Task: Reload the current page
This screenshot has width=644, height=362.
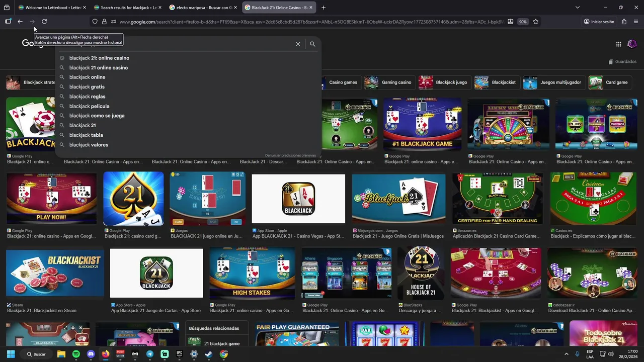Action: coord(44,22)
